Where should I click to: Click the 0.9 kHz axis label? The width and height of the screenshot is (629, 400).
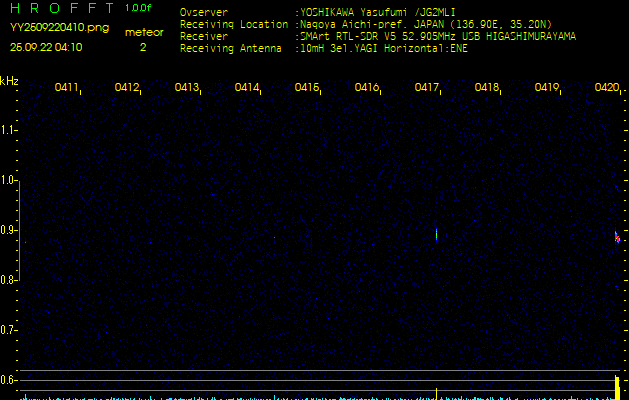click(7, 230)
